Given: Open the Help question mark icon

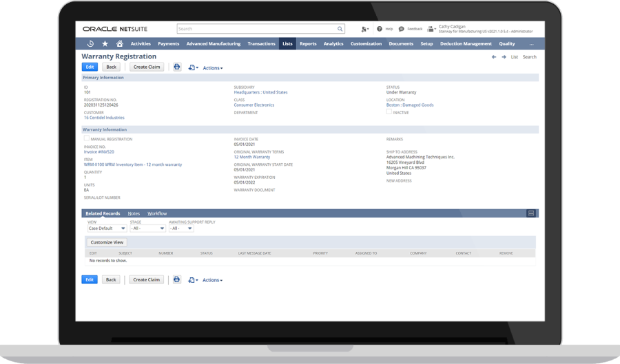Looking at the screenshot, I should (380, 29).
